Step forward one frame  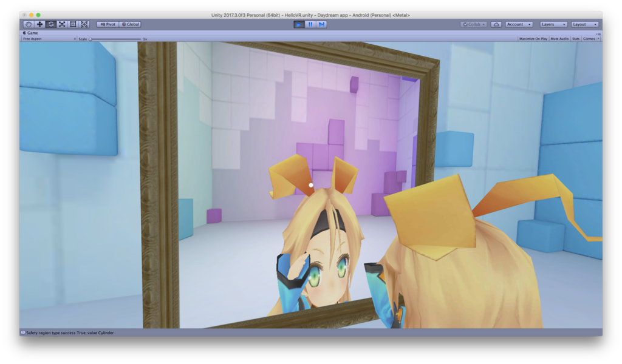point(322,24)
